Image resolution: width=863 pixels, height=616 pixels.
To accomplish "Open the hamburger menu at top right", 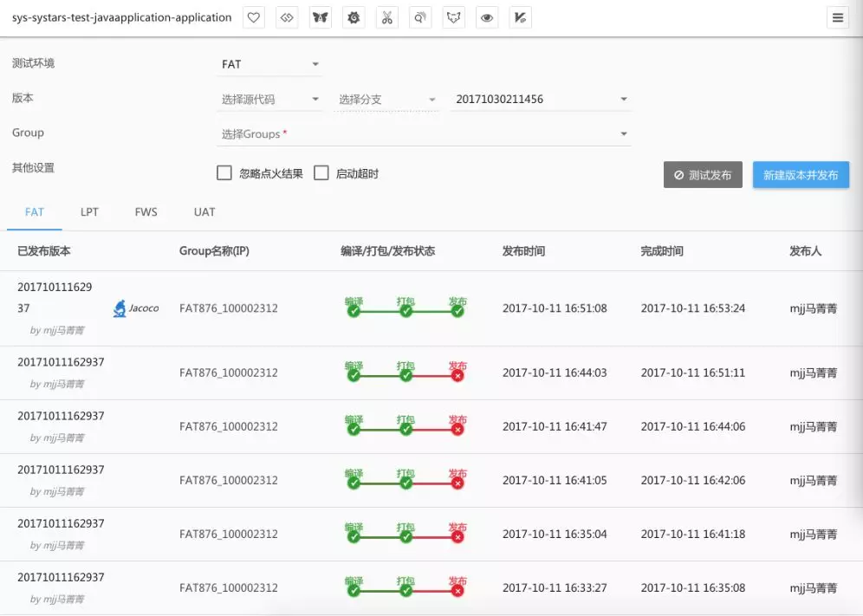I will [x=837, y=17].
